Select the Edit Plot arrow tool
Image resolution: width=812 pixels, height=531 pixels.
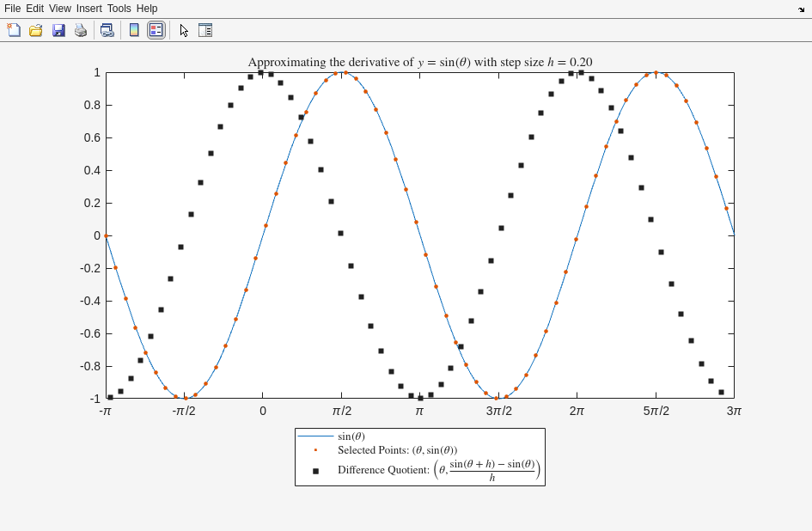point(184,30)
